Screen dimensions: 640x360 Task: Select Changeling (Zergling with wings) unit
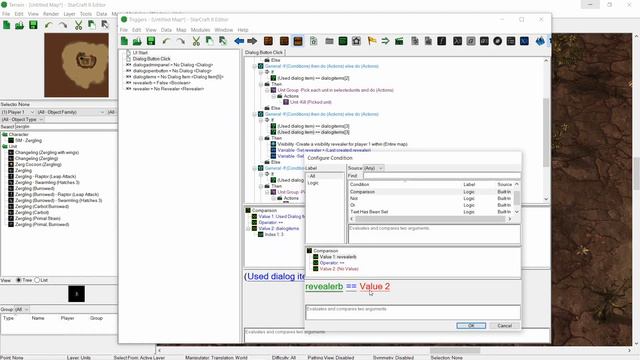click(47, 152)
